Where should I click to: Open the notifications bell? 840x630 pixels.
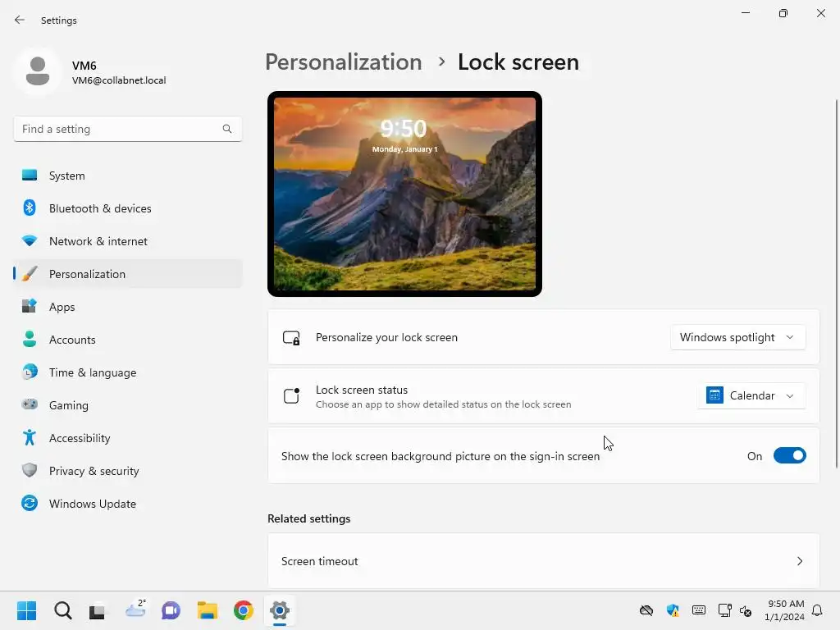coord(817,610)
